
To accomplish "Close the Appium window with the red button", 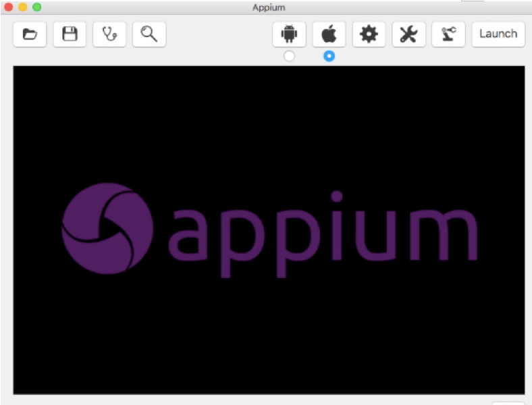I will point(9,7).
